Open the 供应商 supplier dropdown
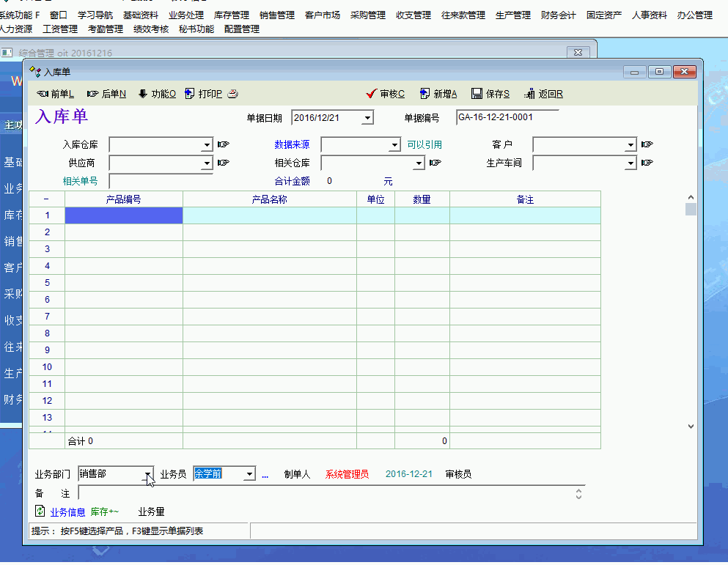Image resolution: width=728 pixels, height=565 pixels. click(x=207, y=163)
